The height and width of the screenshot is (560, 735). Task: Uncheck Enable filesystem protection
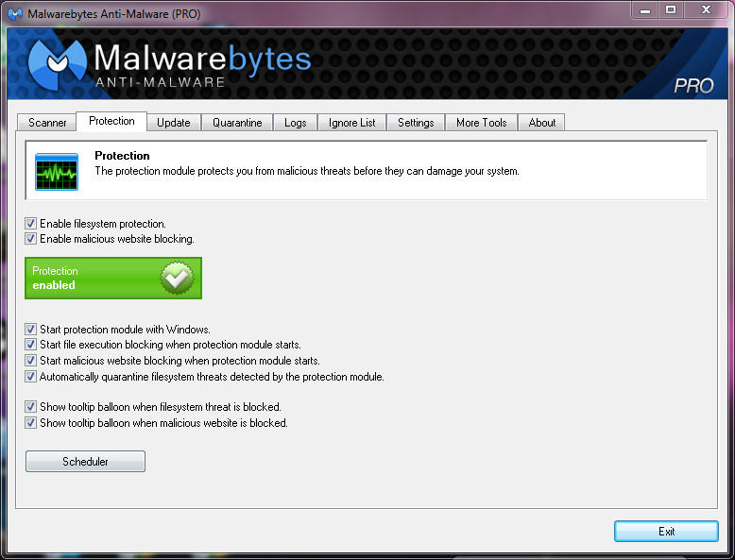[x=30, y=224]
